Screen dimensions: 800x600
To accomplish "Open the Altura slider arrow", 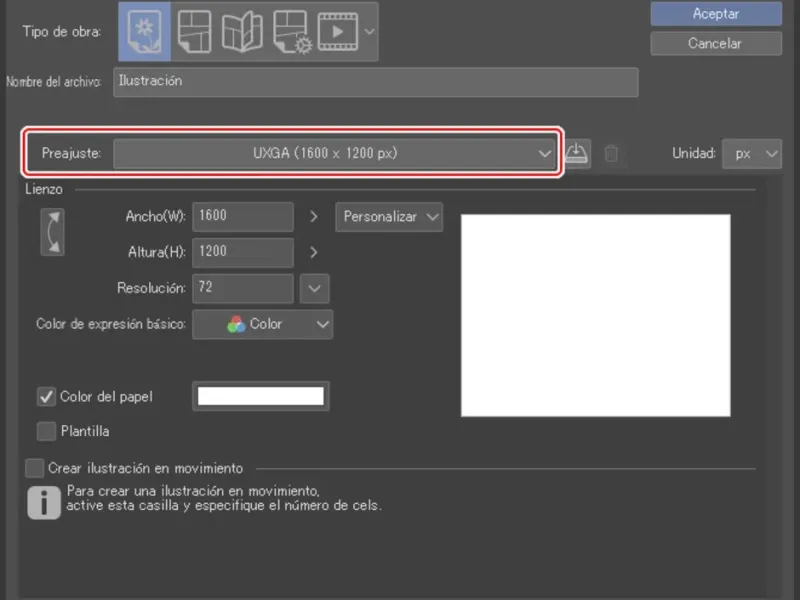I will (314, 253).
